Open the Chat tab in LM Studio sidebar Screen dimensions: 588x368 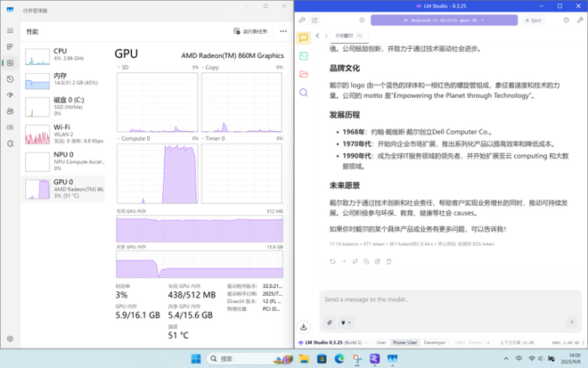(304, 38)
